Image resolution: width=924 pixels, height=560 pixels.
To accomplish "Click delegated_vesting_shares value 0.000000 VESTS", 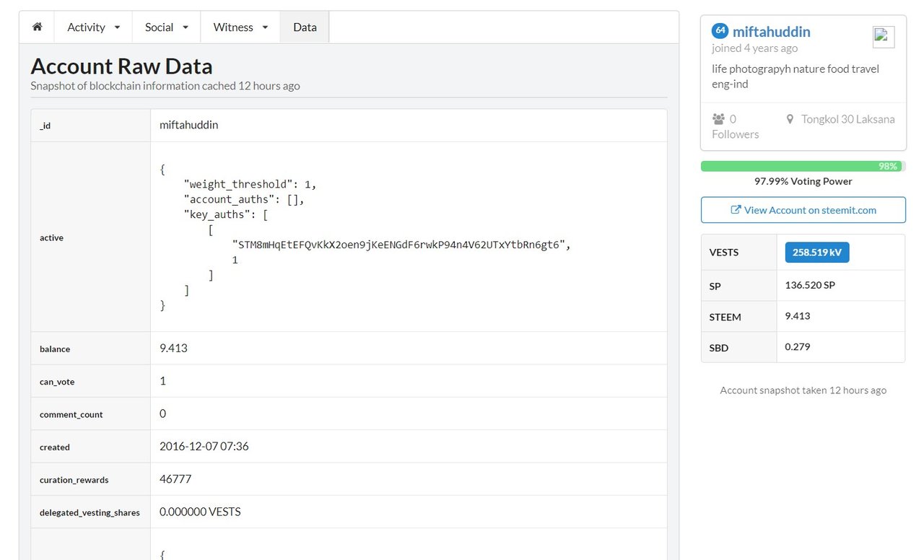I will pos(200,512).
